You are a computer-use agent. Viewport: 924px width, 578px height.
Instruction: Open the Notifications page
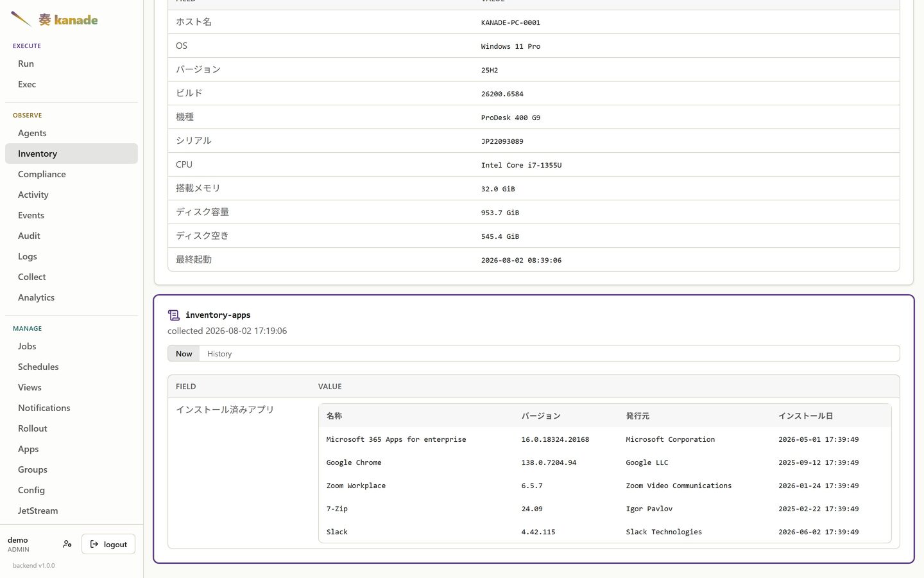pos(71,408)
